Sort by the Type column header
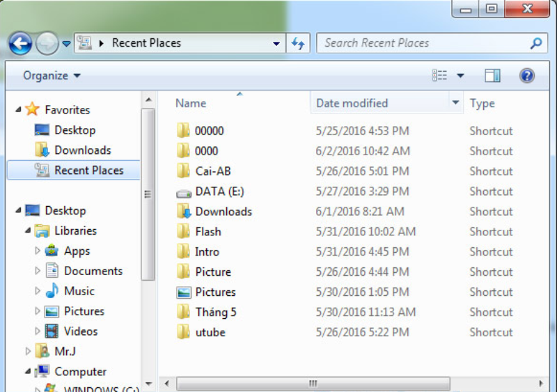This screenshot has width=557, height=392. click(482, 103)
